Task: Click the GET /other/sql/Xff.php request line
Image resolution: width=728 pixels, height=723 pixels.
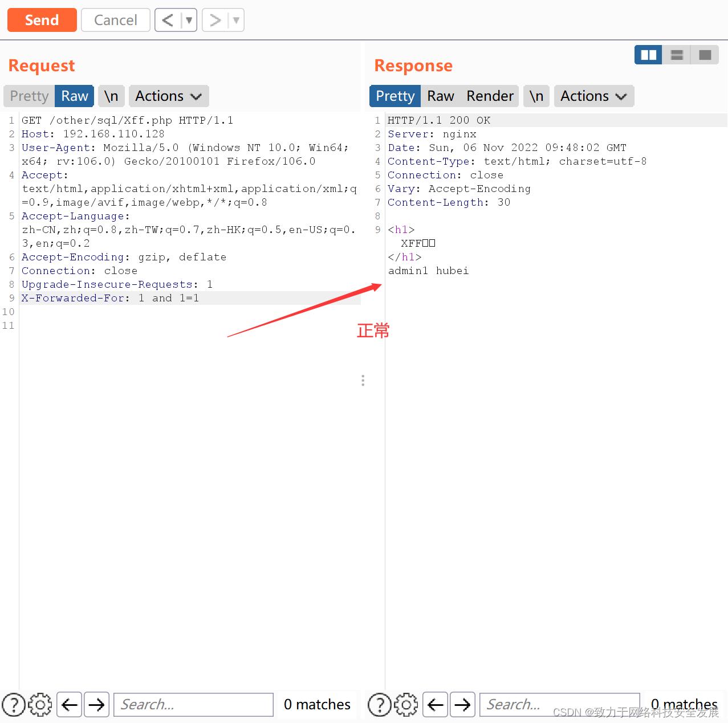Action: (x=127, y=120)
